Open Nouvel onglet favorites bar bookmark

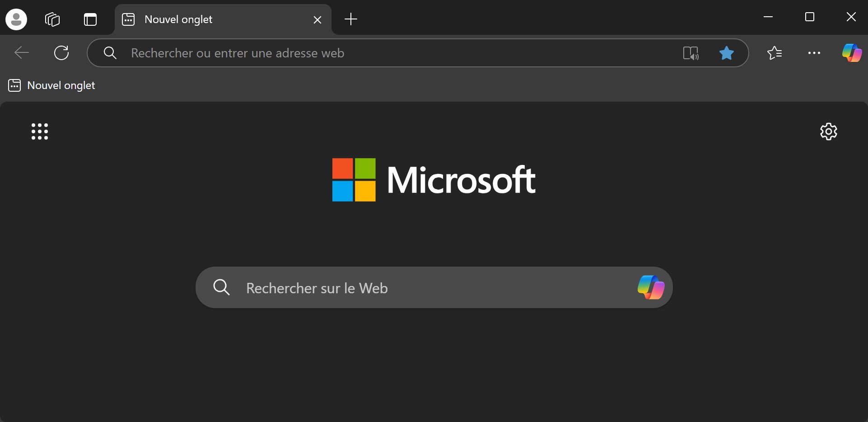(x=52, y=85)
